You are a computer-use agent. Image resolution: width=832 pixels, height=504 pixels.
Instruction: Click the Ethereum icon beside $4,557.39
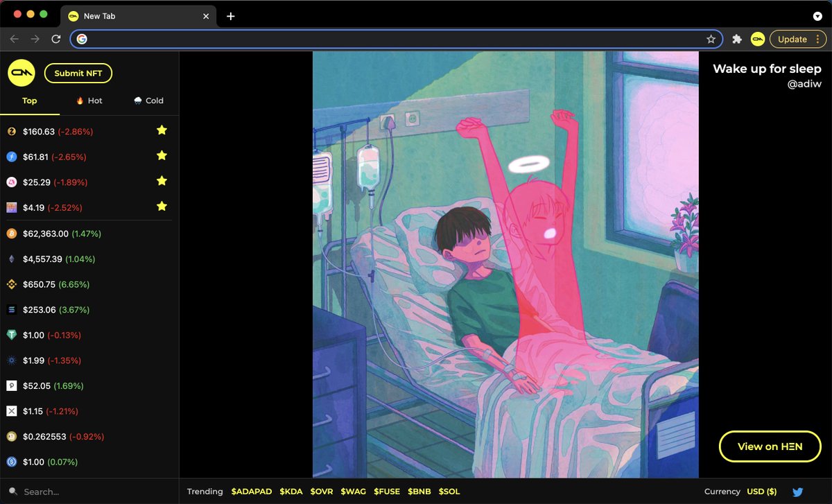[x=11, y=259]
